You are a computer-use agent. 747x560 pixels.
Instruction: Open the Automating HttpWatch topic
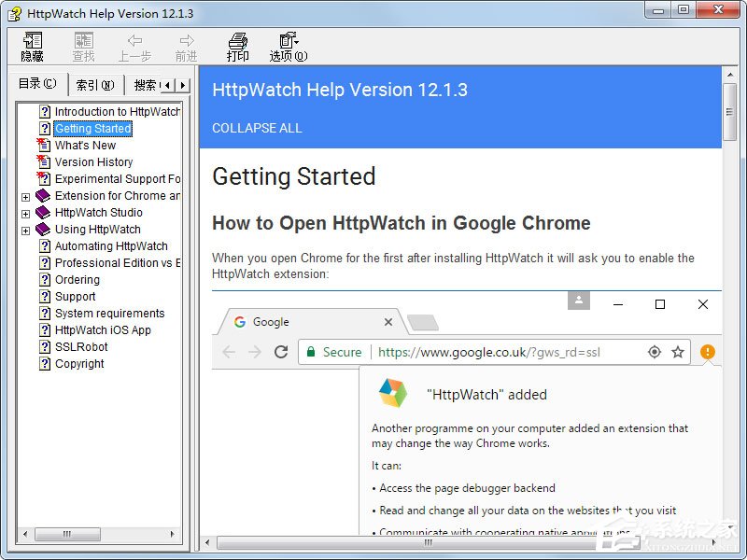(111, 245)
